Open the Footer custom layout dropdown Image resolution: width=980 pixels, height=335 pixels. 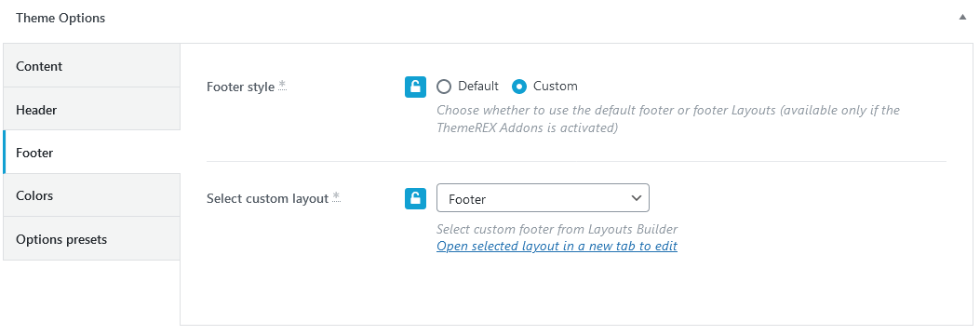543,198
